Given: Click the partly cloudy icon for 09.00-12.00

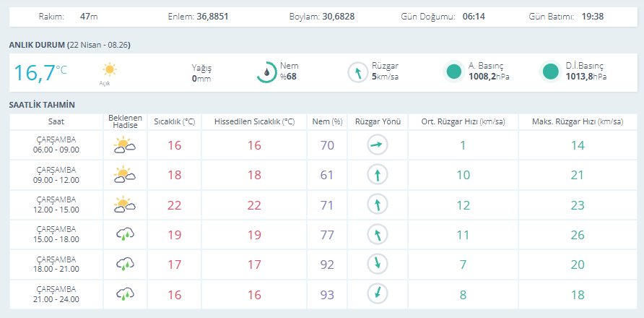Looking at the screenshot, I should click(125, 175).
